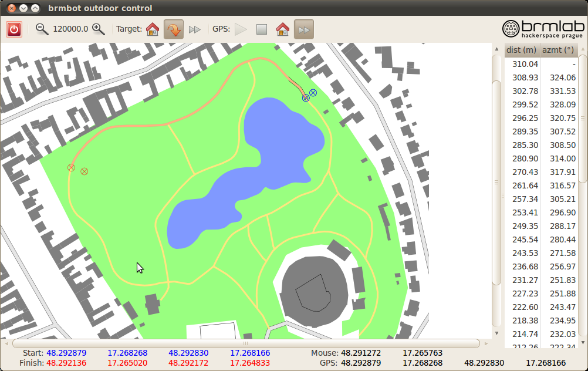Image resolution: width=588 pixels, height=371 pixels.
Task: Stop GPS with the square button
Action: tap(262, 29)
